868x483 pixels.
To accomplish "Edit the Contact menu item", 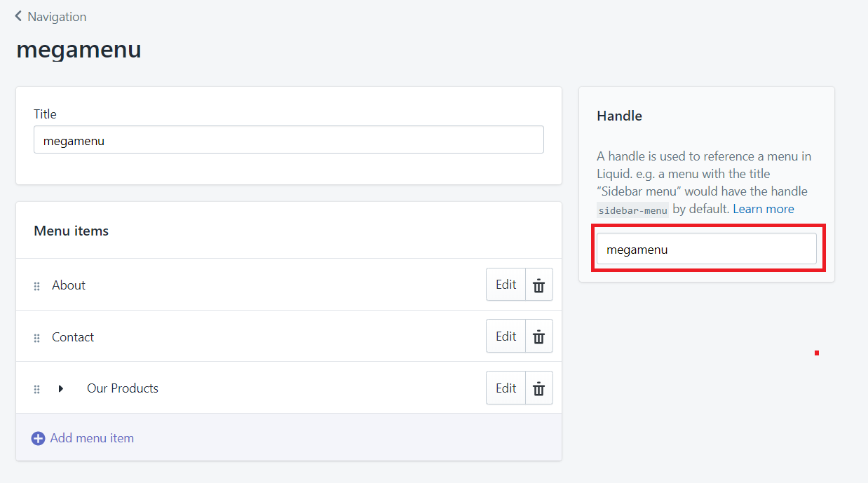I will (x=506, y=336).
